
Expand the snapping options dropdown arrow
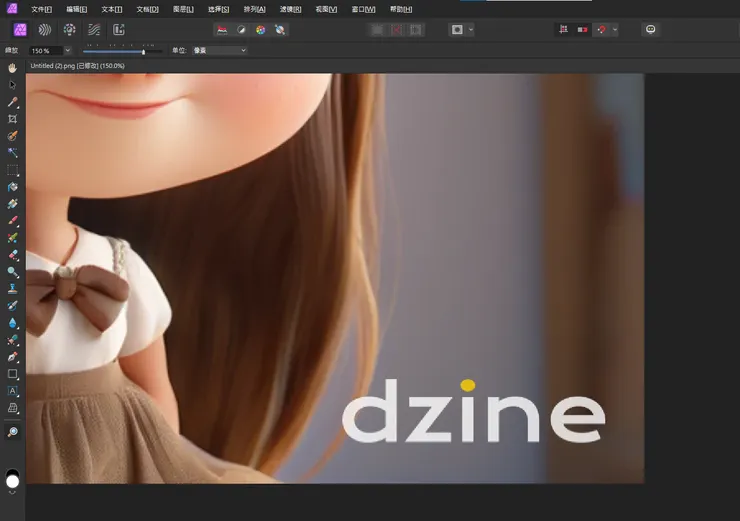[614, 30]
